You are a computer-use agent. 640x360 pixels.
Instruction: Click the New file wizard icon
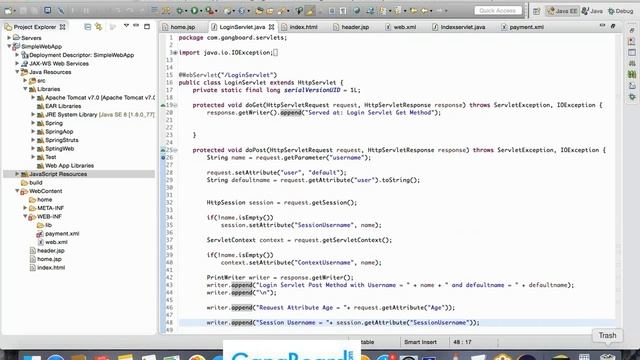pos(7,11)
